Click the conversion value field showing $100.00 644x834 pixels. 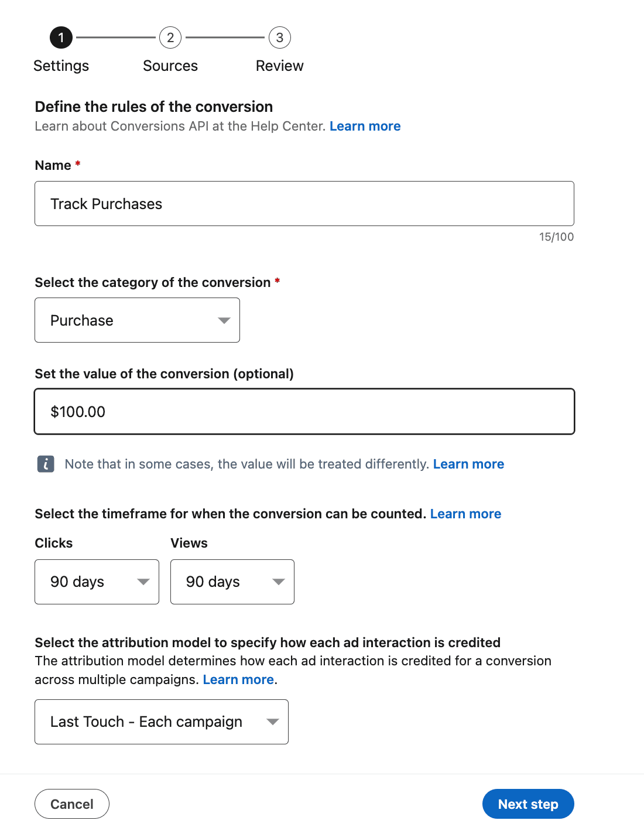(304, 411)
